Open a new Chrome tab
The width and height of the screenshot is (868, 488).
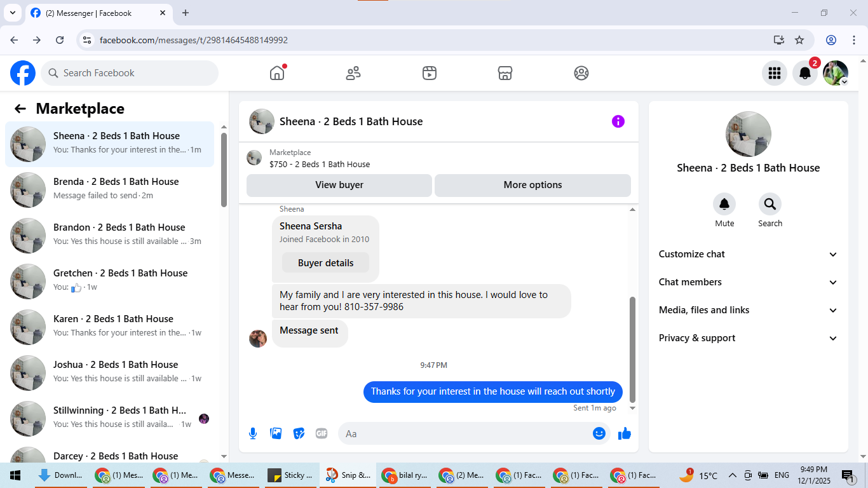[x=186, y=13]
